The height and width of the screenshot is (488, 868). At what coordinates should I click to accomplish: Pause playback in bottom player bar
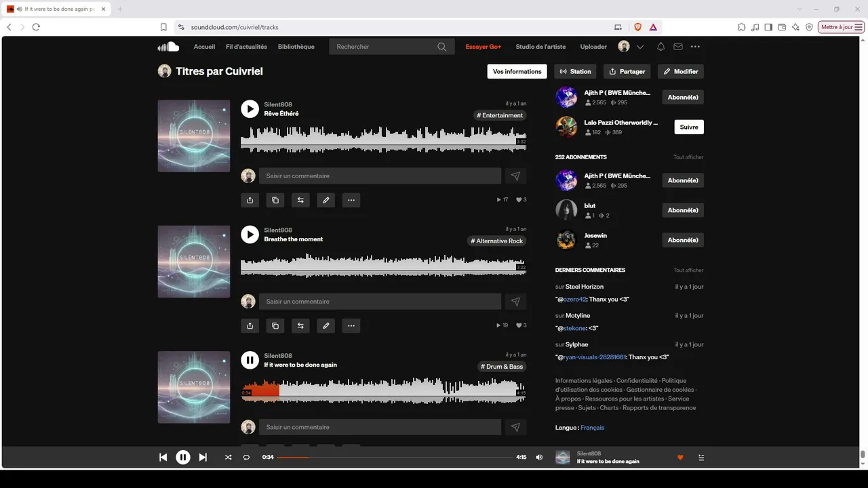coord(183,457)
